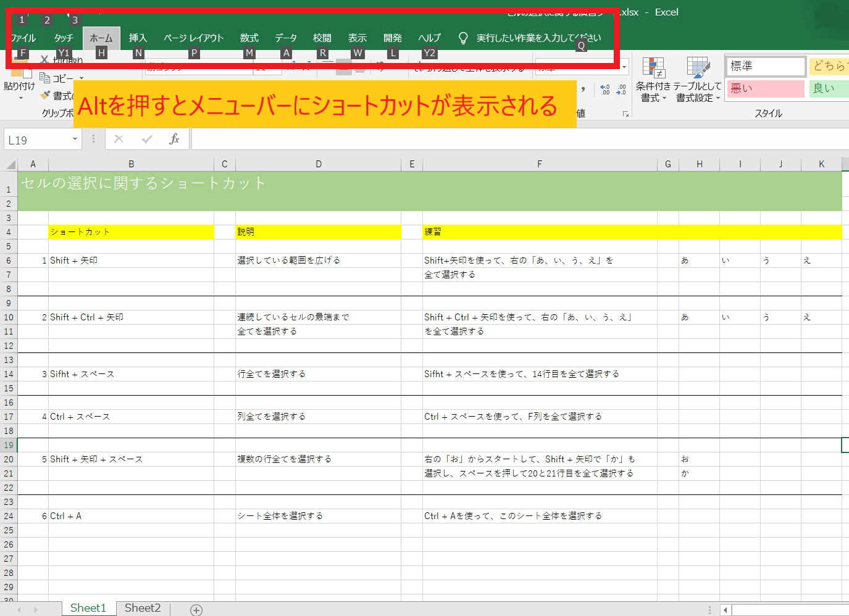849x616 pixels.
Task: Open the 開発 ribbon tab
Action: [x=392, y=38]
